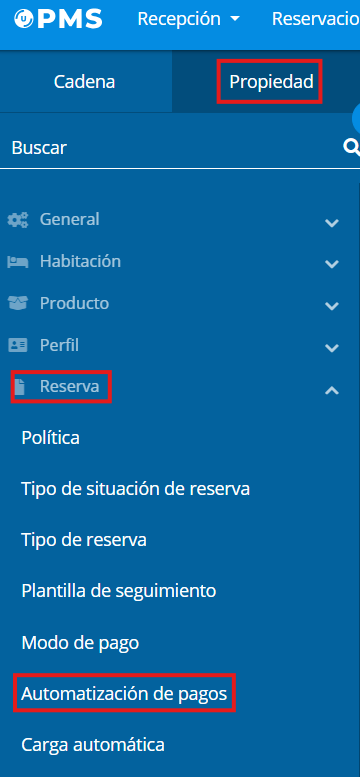Select Tipo de situación de reserva
Viewport: 360px width, 777px height.
click(135, 489)
